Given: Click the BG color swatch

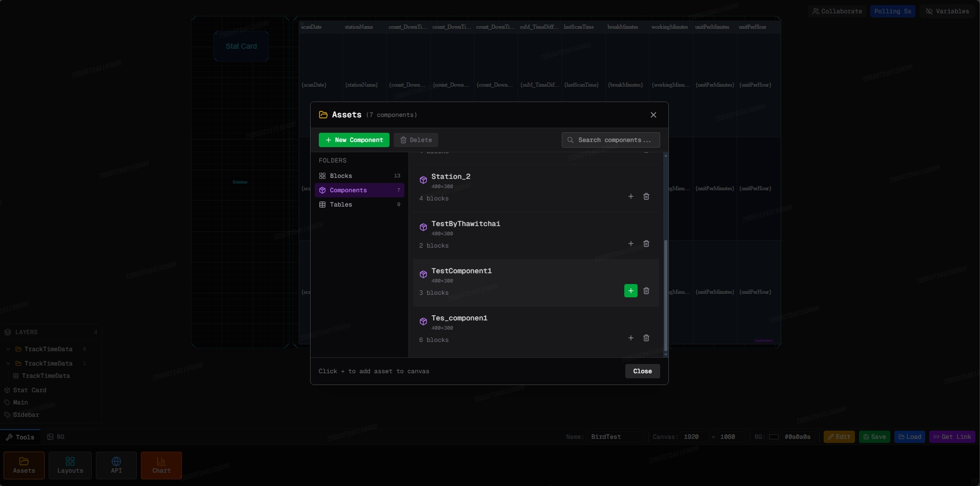Looking at the screenshot, I should tap(774, 437).
